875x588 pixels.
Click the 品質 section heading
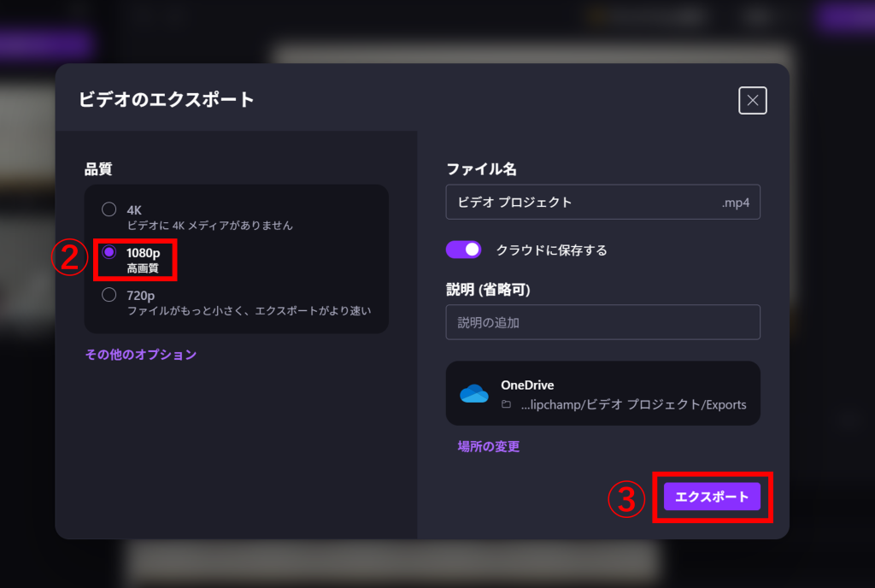98,169
